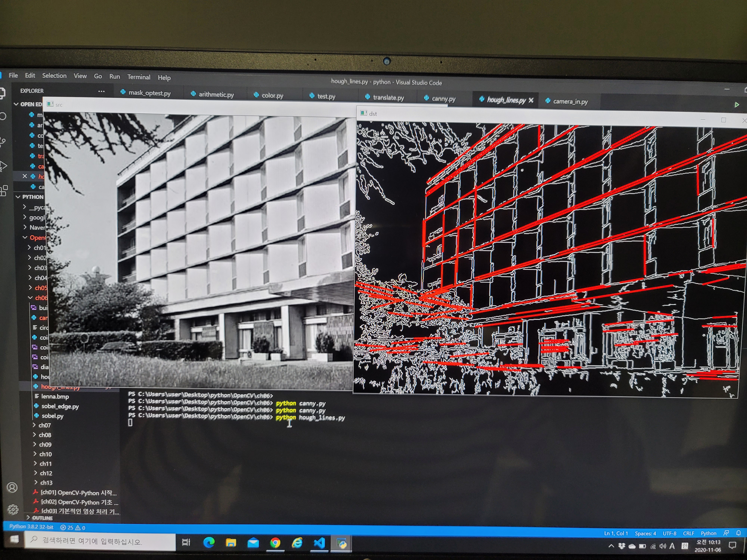This screenshot has height=560, width=747.
Task: Click the notifications bell in status bar
Action: point(738,533)
